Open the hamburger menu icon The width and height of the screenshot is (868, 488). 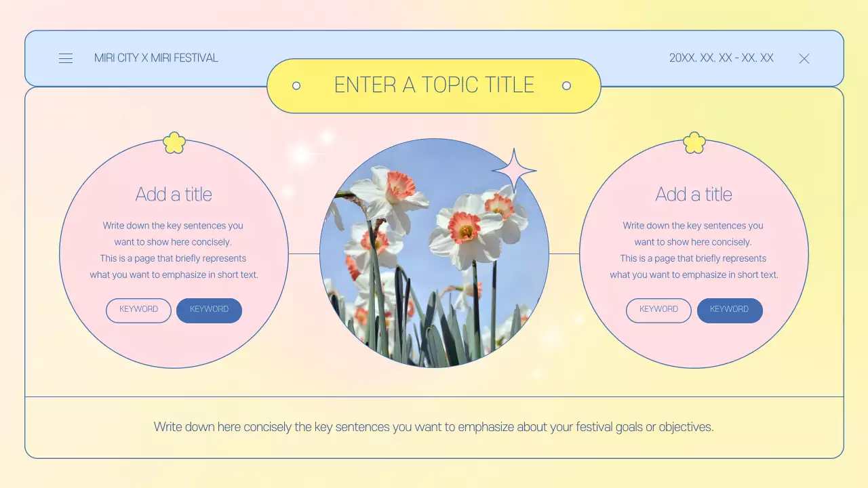[66, 58]
